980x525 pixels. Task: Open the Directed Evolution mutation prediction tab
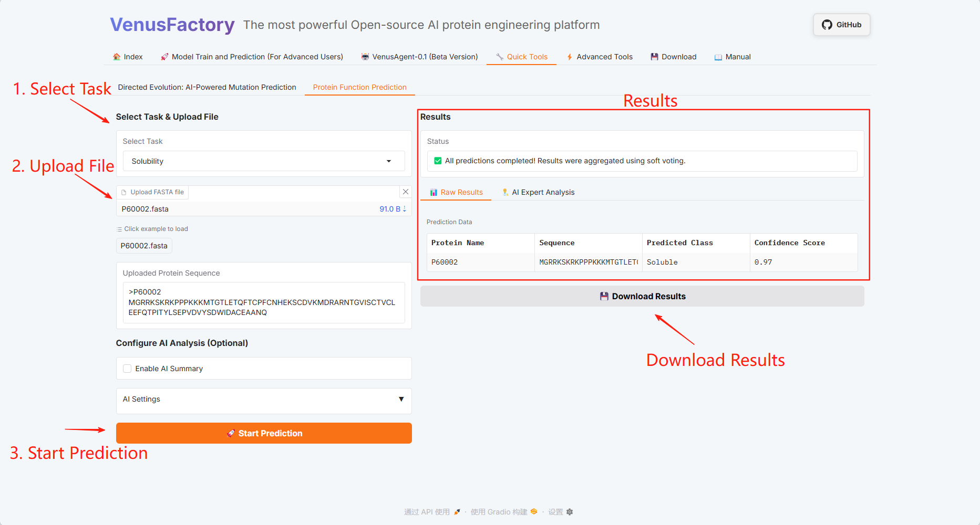pyautogui.click(x=207, y=87)
